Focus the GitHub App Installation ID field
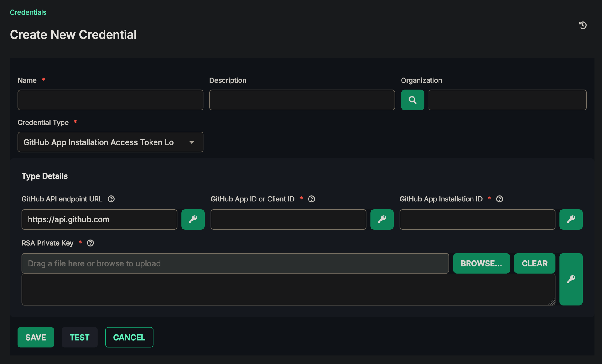Screen dimensions: 602x364 [477, 219]
